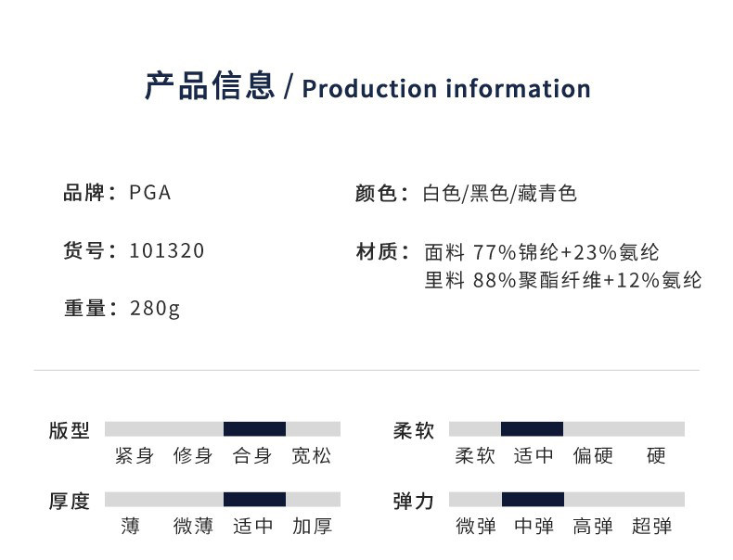Click the 白色/黑色/藏青色 color text

tap(500, 194)
